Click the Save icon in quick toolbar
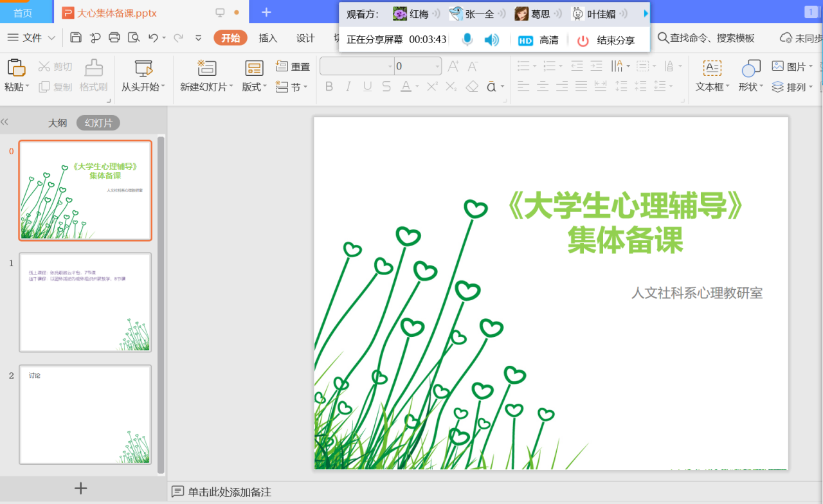The image size is (823, 504). coord(76,38)
